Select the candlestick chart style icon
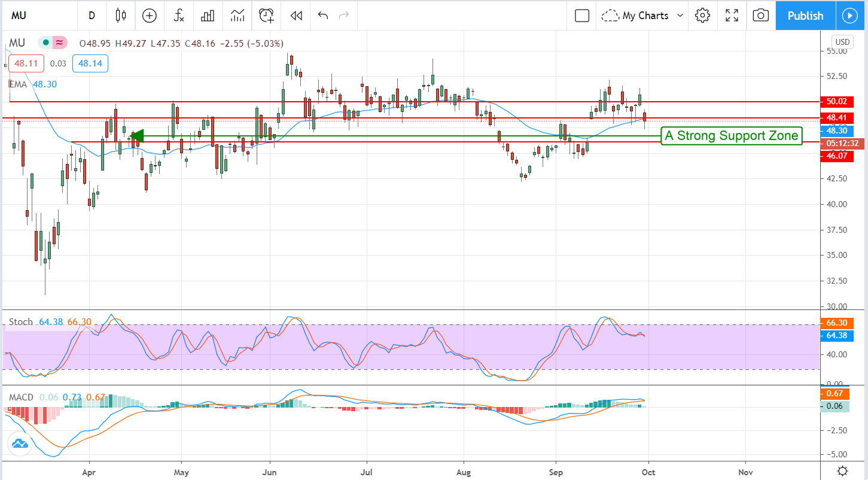This screenshot has height=480, width=868. click(x=120, y=16)
